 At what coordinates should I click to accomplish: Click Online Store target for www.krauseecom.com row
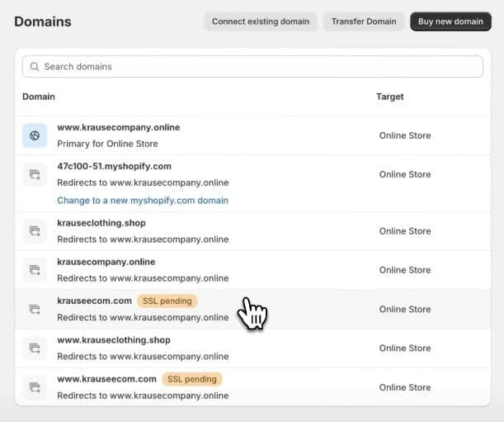(405, 387)
